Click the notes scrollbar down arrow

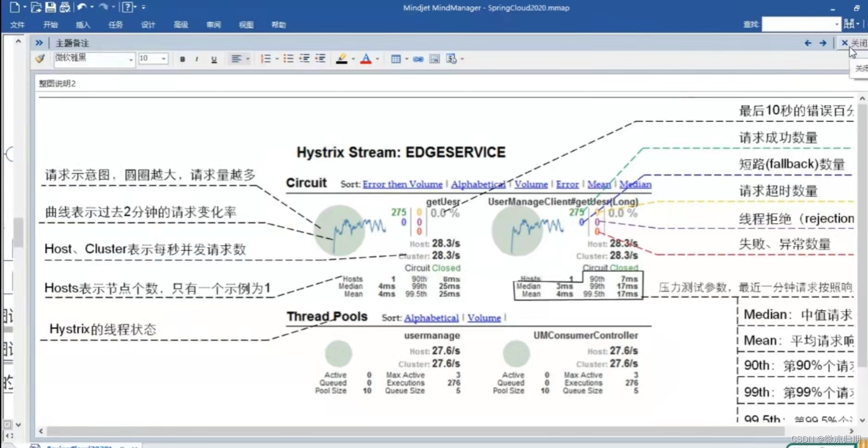(862, 420)
